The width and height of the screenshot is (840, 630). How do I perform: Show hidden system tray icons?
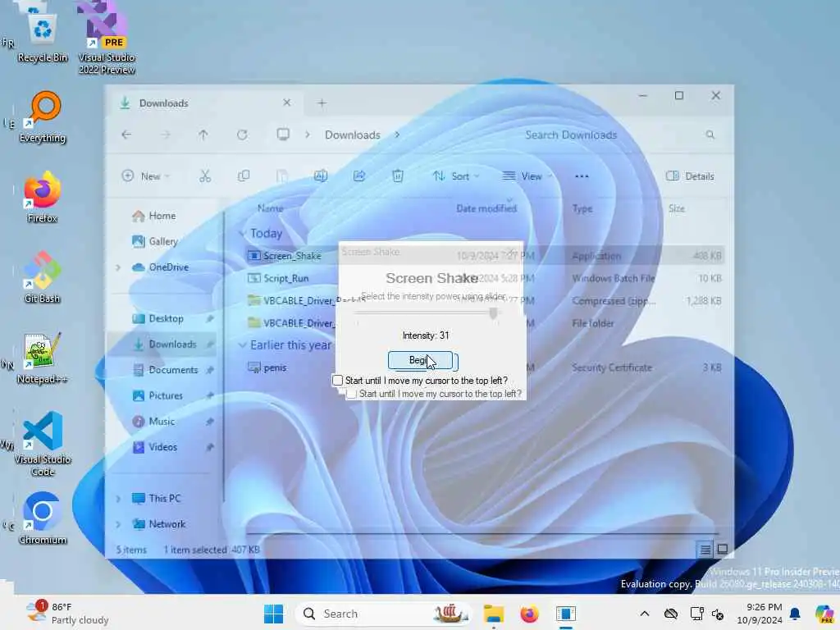(645, 614)
